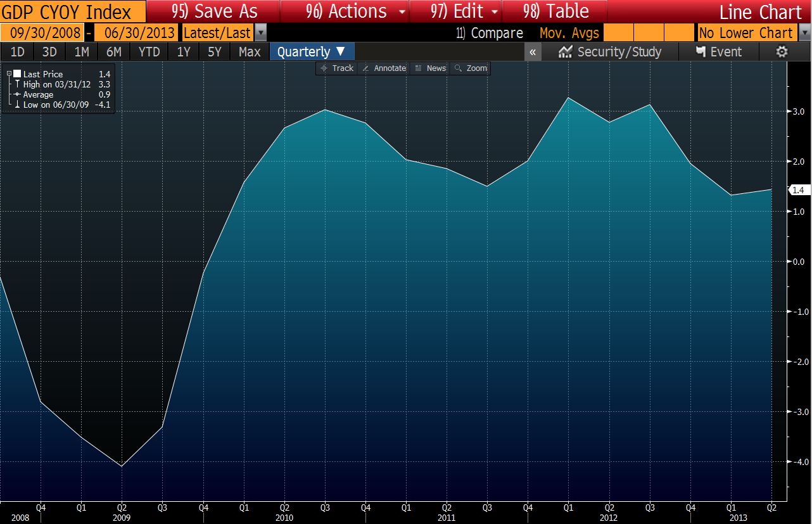Screen dimensions: 812x524
Task: Open the Event flag menu
Action: pos(719,52)
